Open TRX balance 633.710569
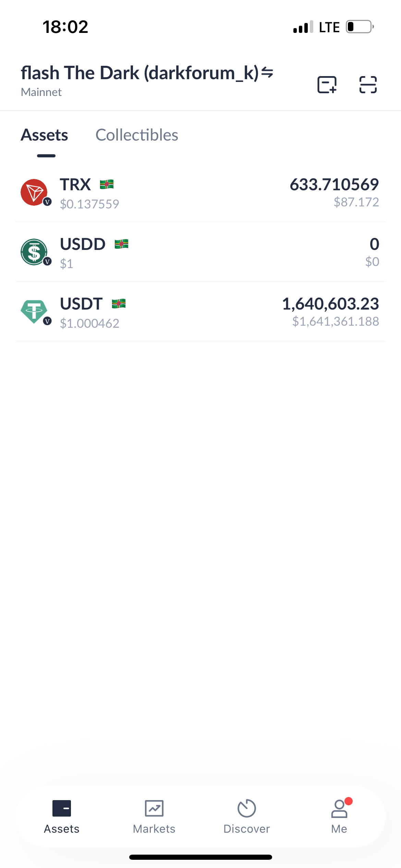This screenshot has width=401, height=868. point(334,184)
